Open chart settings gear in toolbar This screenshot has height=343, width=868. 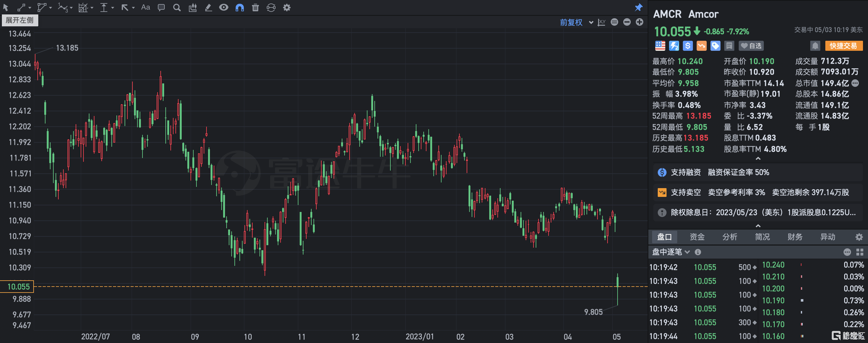click(287, 8)
